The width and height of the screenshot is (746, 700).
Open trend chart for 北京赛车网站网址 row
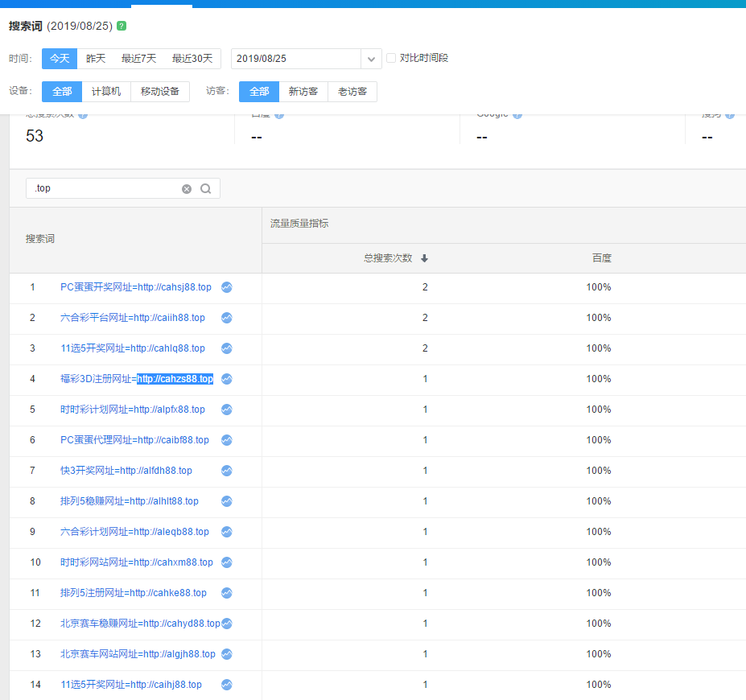pos(227,654)
